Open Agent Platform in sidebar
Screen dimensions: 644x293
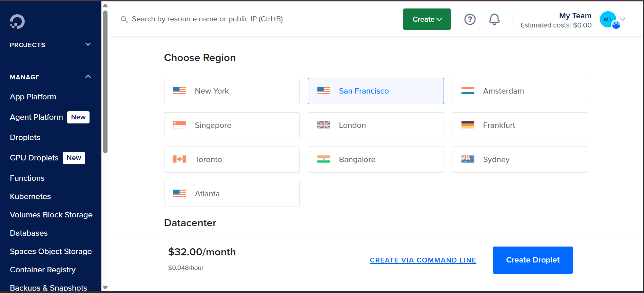36,117
